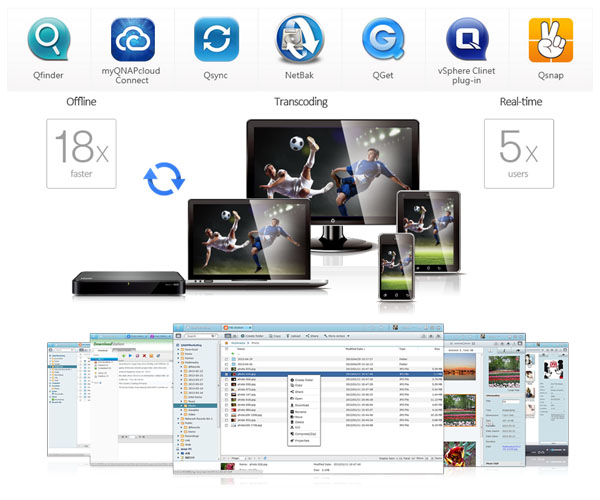Click the tulip preview in info panel

pyautogui.click(x=504, y=372)
